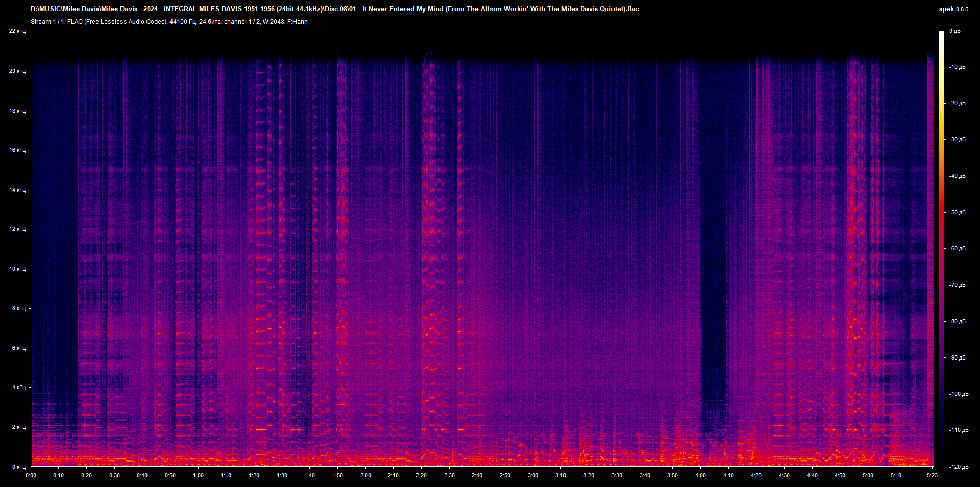Click the '-60 дБ' level scale label
This screenshot has height=487, width=980.
click(x=958, y=249)
